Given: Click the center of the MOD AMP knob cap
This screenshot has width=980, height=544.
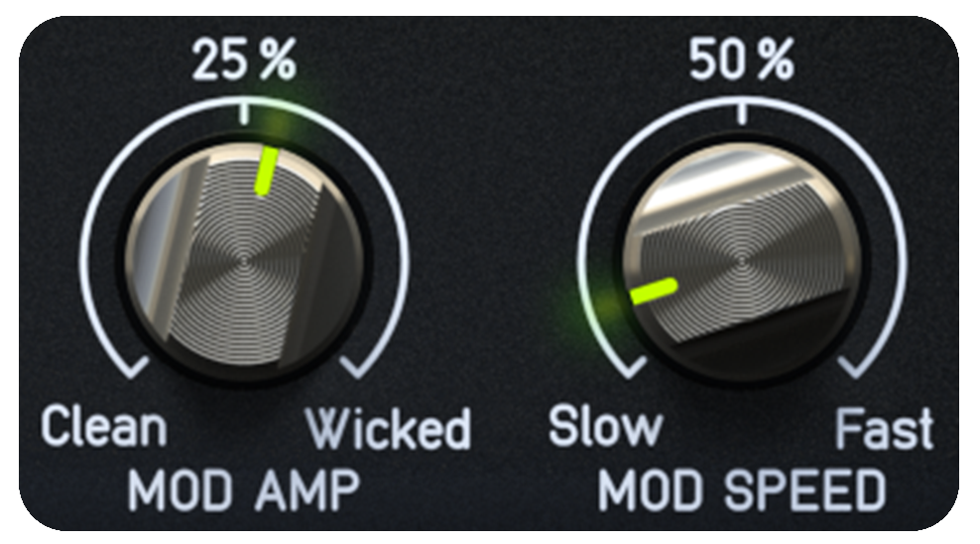Looking at the screenshot, I should [x=244, y=259].
